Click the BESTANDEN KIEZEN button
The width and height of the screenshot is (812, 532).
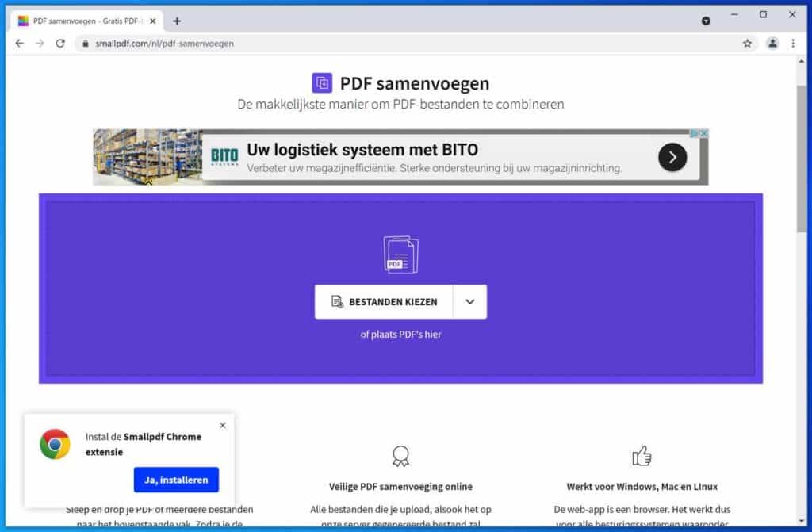(x=384, y=301)
